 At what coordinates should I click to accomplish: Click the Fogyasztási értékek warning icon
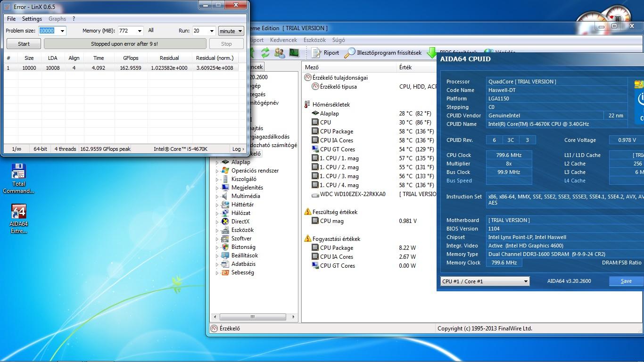[x=307, y=239]
